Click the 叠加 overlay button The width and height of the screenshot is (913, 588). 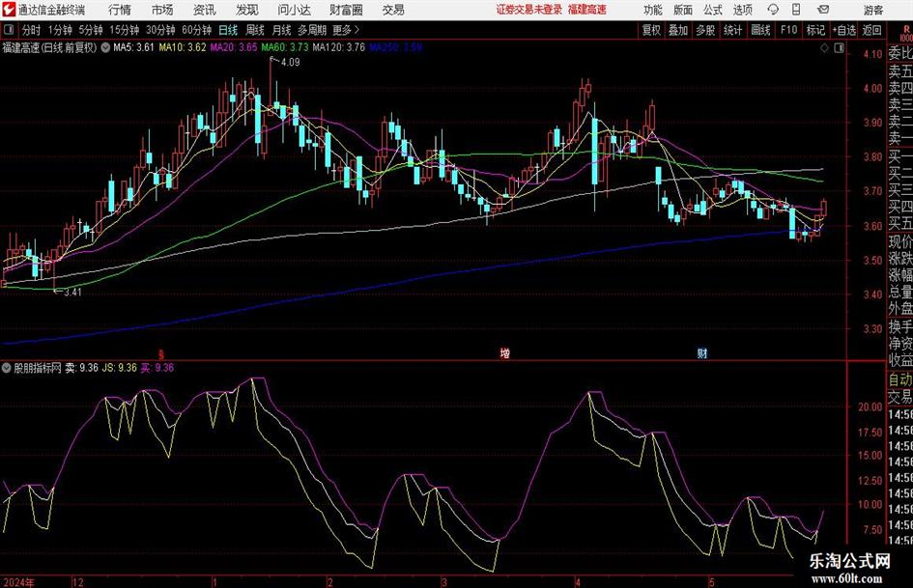(x=678, y=30)
